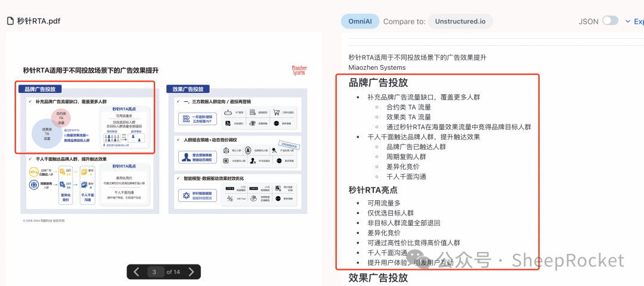Click the 'Compare to:' label
The image size is (644, 286).
pyautogui.click(x=403, y=21)
